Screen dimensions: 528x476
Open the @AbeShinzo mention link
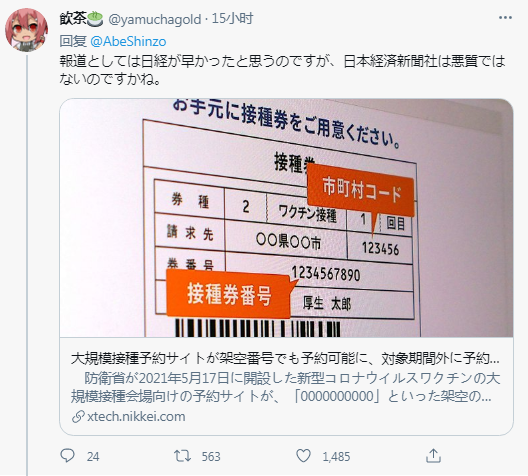(x=128, y=41)
